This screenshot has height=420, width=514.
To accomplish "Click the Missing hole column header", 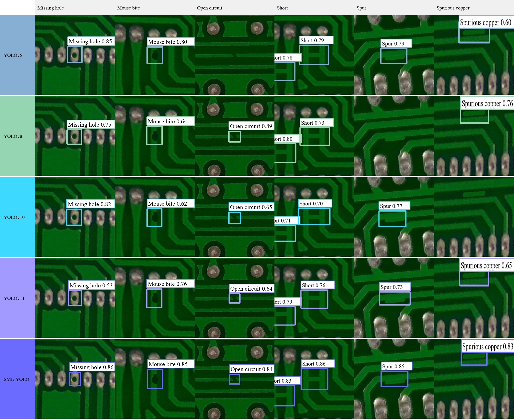I will [x=51, y=8].
